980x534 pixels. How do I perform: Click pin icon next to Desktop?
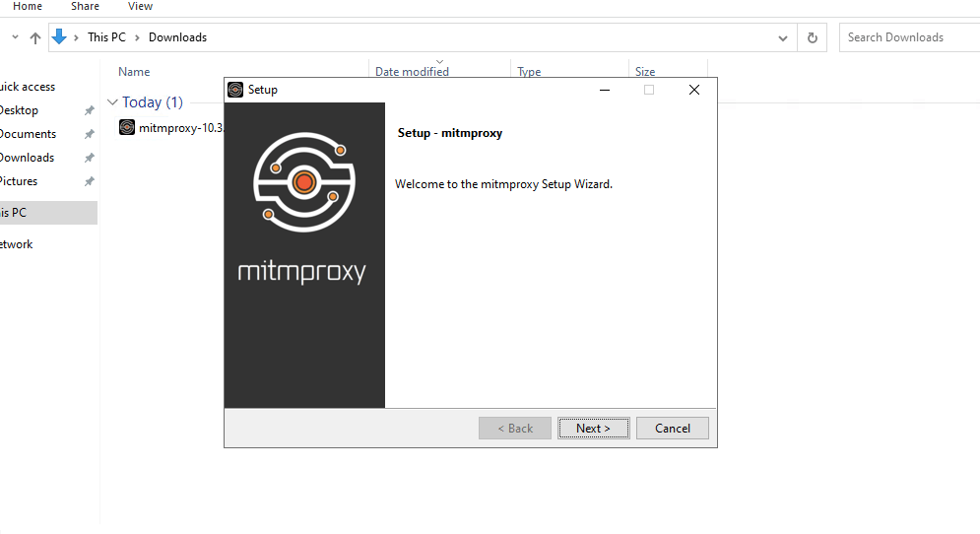(x=90, y=110)
